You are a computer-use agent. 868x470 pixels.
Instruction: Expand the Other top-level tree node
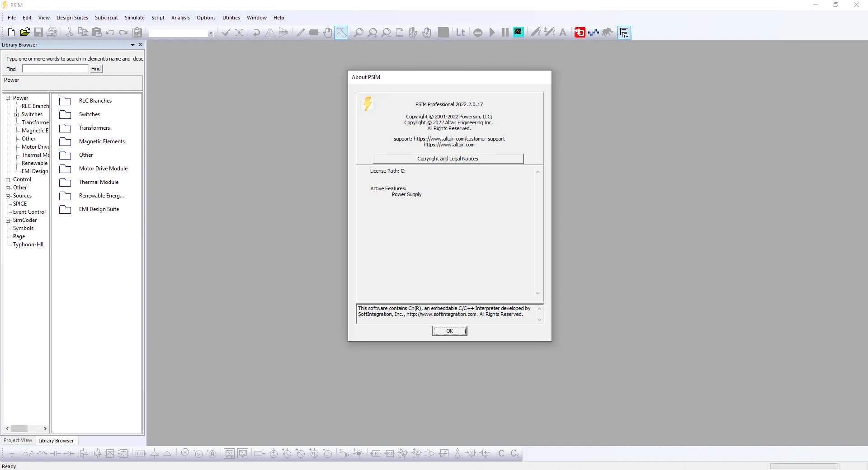(8, 188)
